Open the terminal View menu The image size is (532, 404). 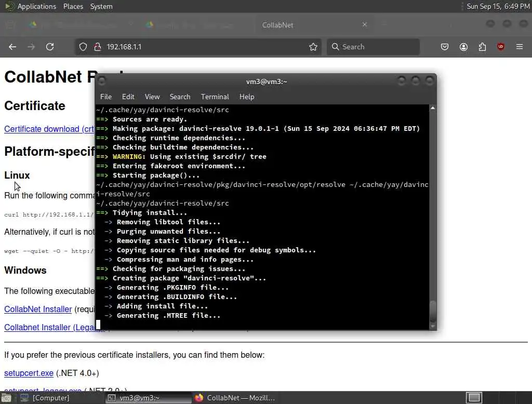pos(152,97)
